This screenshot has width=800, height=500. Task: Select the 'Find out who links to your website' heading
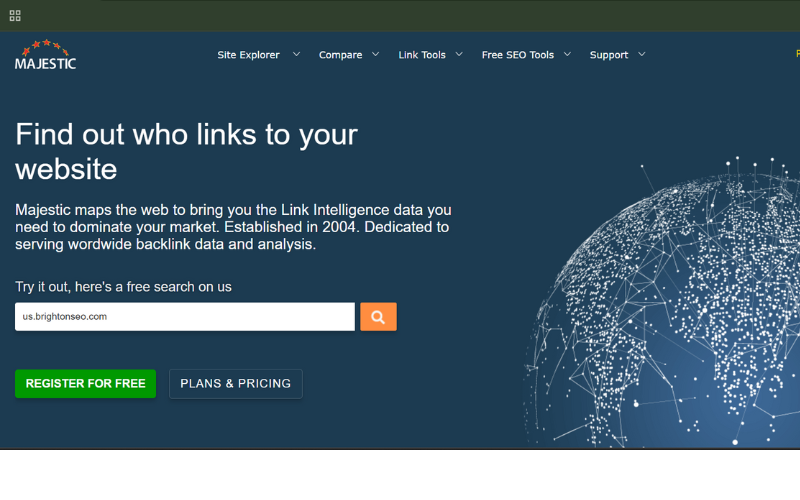click(x=187, y=152)
